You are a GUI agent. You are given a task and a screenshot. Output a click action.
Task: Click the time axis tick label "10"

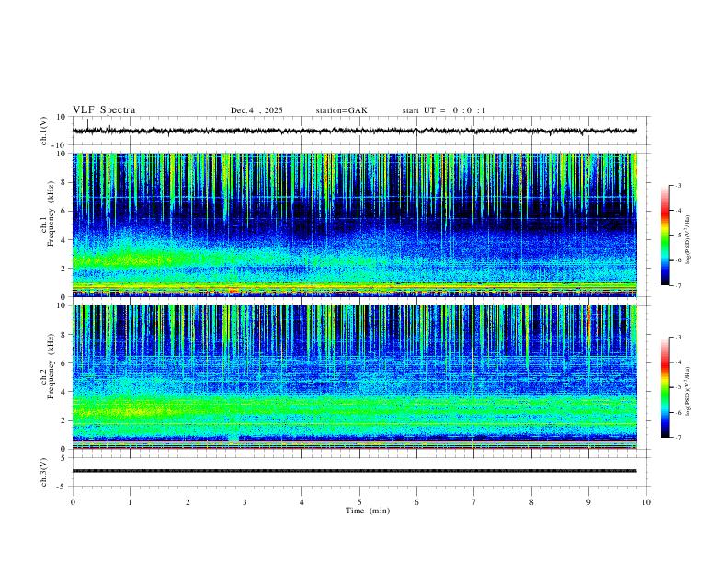click(x=646, y=502)
